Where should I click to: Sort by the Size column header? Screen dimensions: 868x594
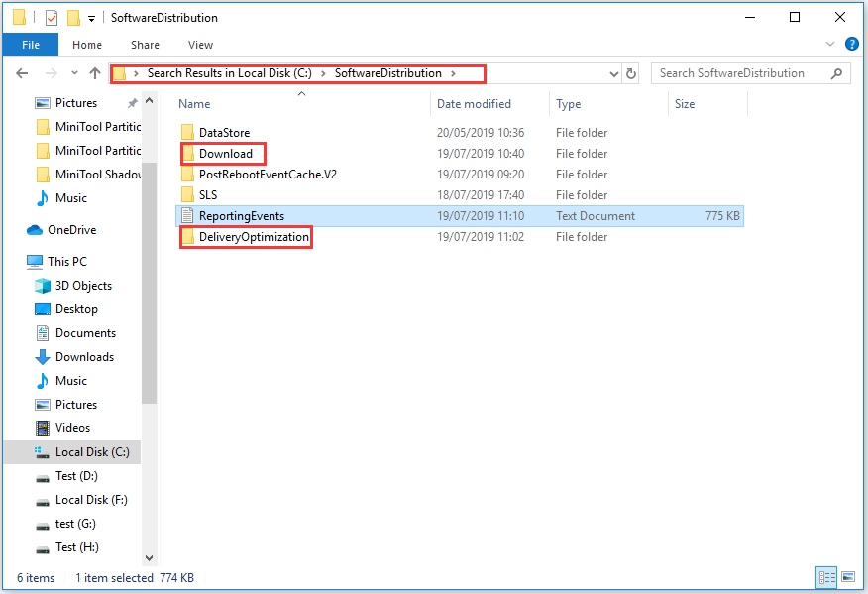pyautogui.click(x=685, y=104)
